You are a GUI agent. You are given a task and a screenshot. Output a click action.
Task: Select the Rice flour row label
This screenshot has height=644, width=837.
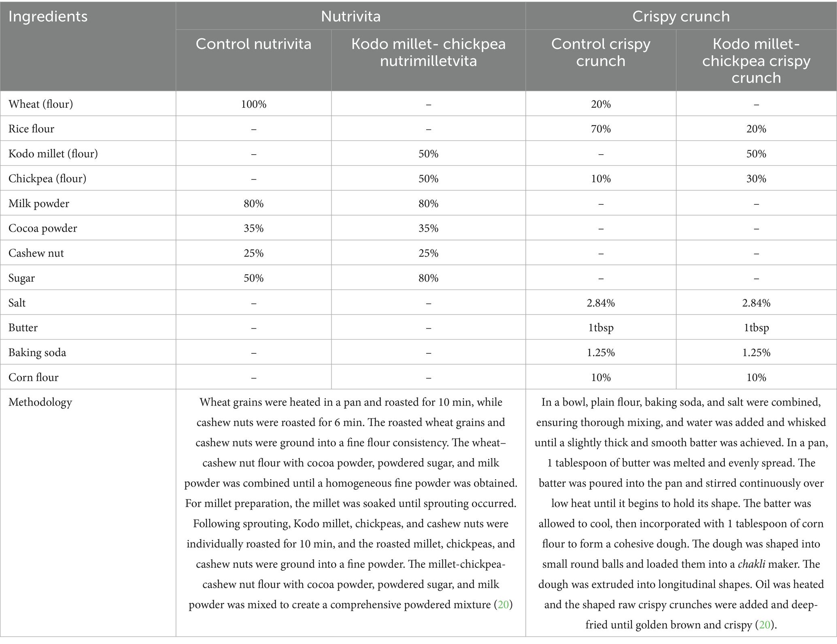click(x=32, y=129)
